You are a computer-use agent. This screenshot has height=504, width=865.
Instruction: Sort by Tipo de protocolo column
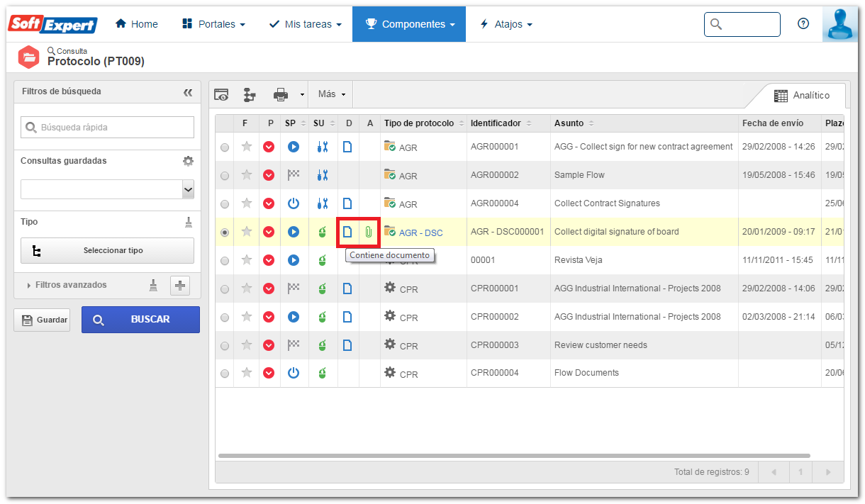click(424, 123)
